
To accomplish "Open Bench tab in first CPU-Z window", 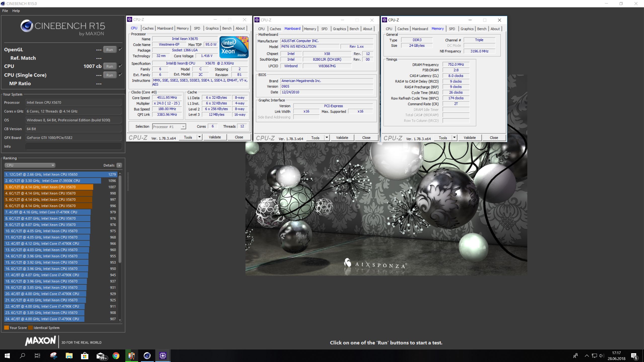I will point(227,28).
